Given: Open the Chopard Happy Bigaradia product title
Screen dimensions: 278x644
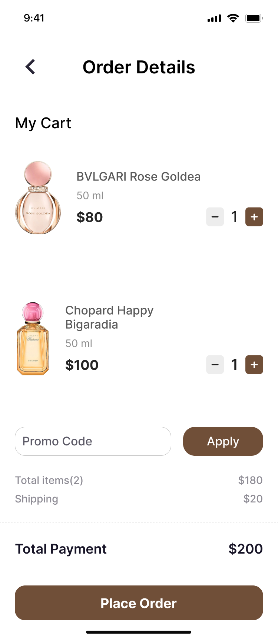Looking at the screenshot, I should (x=109, y=317).
